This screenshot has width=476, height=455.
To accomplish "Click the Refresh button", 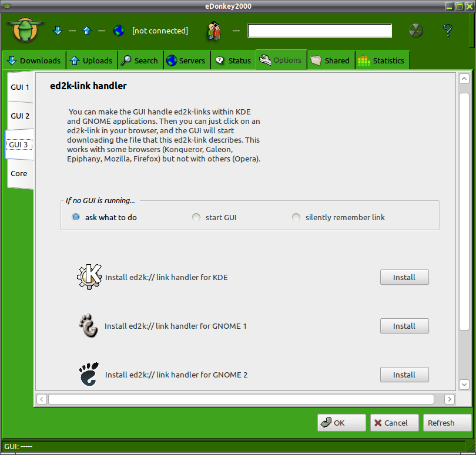I will (447, 423).
